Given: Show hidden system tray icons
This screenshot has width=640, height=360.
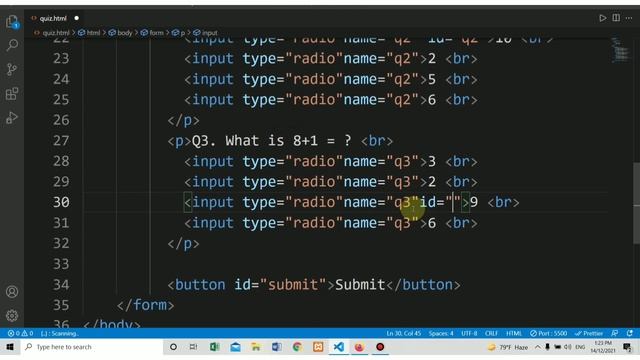Looking at the screenshot, I should coord(538,347).
